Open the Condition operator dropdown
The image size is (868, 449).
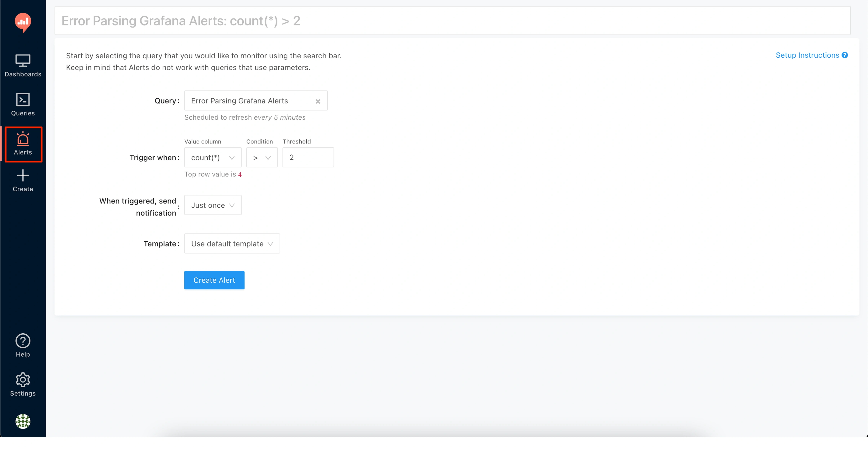(x=262, y=158)
